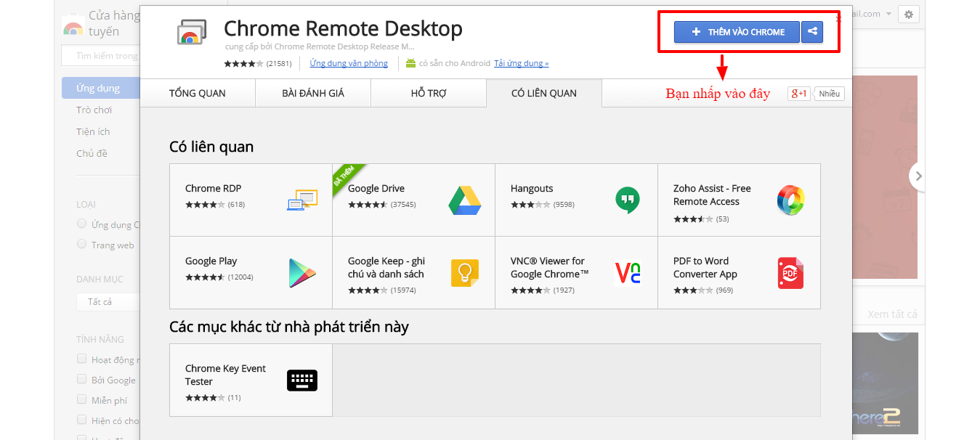
Task: Click the Google Play title text
Action: pos(211,261)
